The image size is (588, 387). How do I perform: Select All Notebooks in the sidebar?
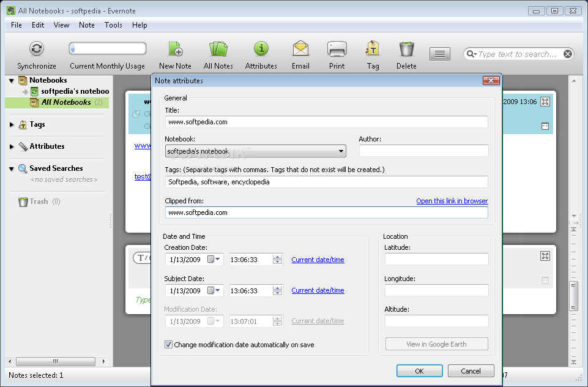(66, 102)
